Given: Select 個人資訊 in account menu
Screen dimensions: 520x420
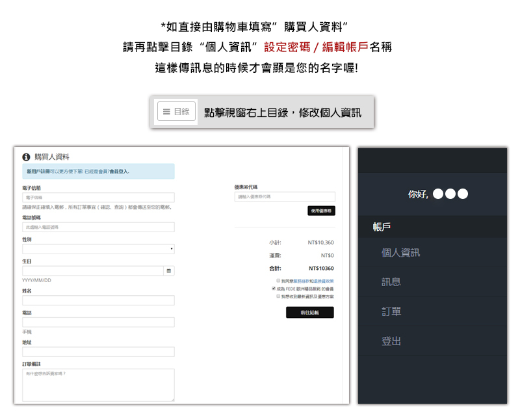Looking at the screenshot, I should (x=400, y=252).
